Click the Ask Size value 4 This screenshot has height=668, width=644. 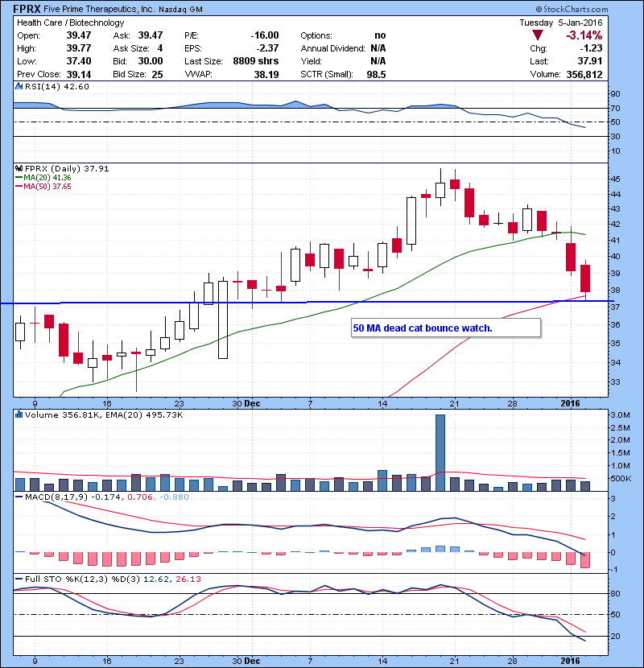[160, 48]
